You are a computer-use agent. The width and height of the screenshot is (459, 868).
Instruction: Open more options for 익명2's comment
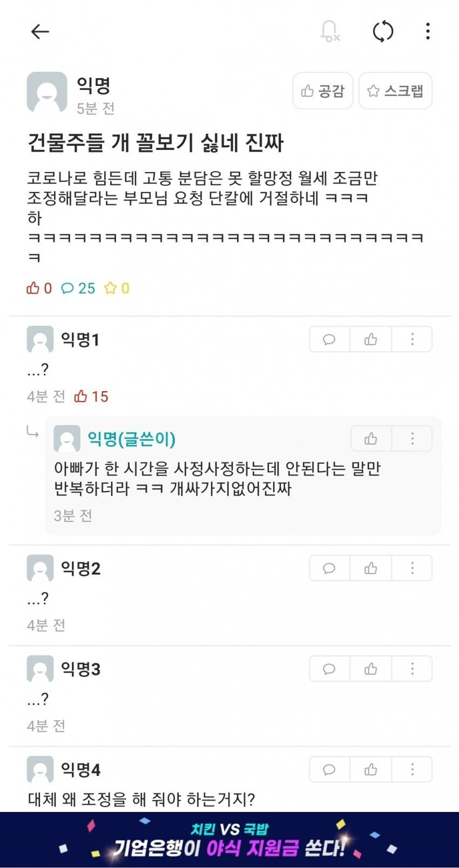[412, 568]
